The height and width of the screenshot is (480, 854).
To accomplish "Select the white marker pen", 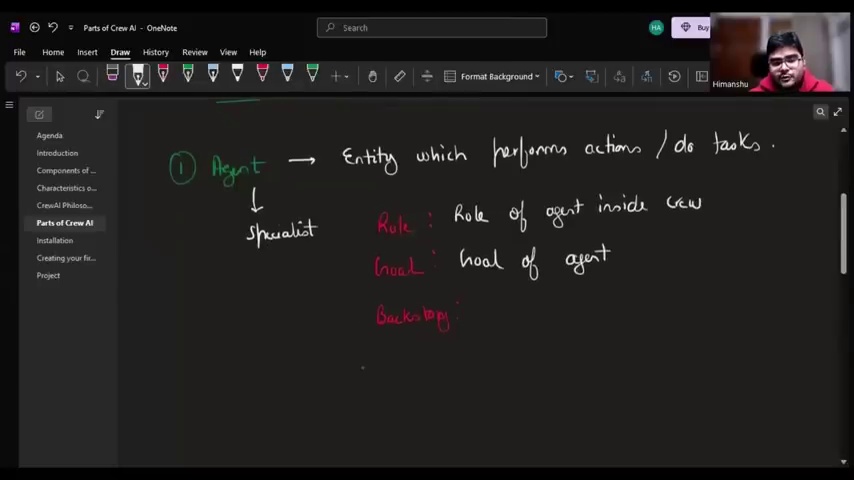I will [x=237, y=74].
